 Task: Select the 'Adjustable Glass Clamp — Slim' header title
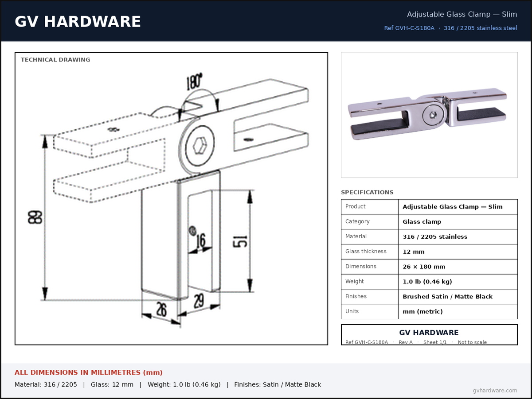462,14
